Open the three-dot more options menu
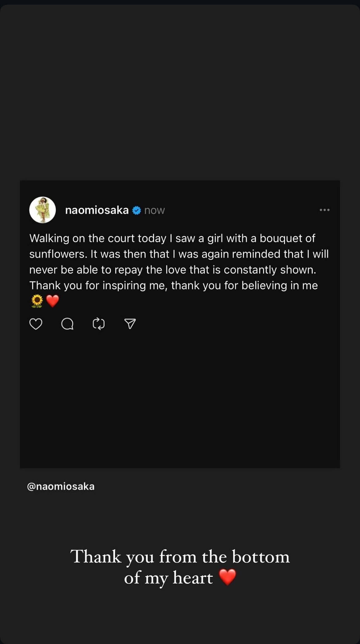Screen dimensions: 360x644 pyautogui.click(x=324, y=210)
